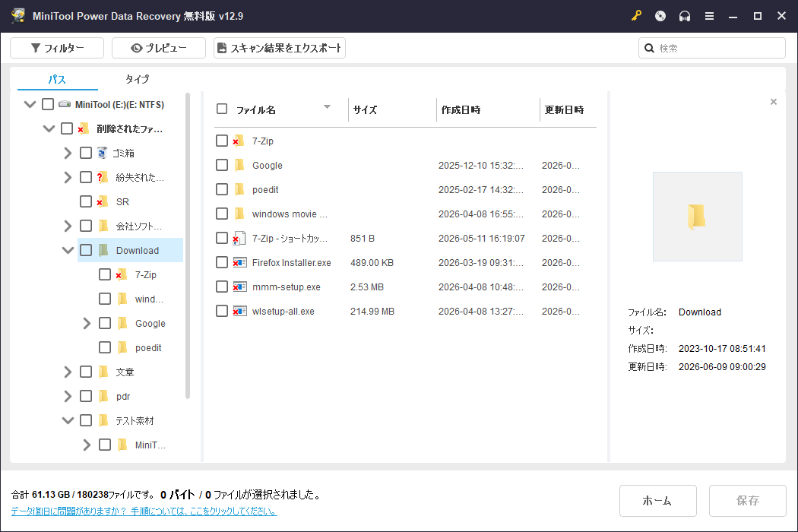
Task: Click the pdr folder icon in tree
Action: 103,396
